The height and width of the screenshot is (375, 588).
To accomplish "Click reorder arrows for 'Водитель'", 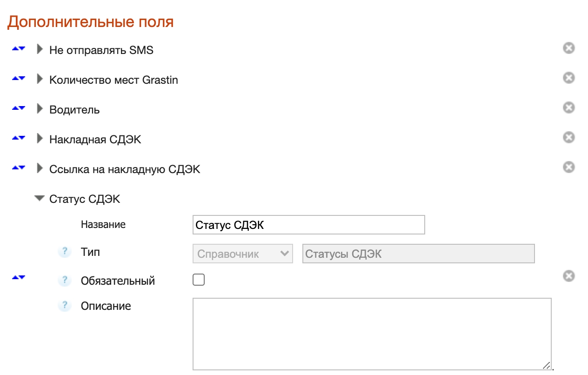I will coord(18,108).
